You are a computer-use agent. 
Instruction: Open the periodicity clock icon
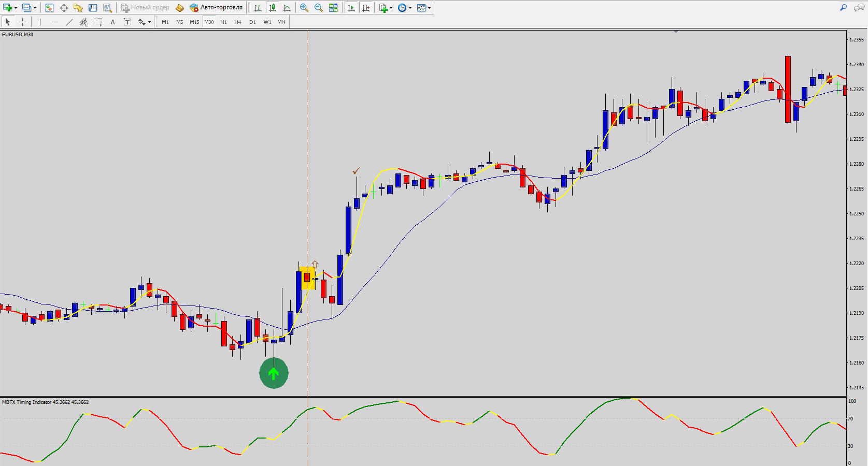[402, 8]
